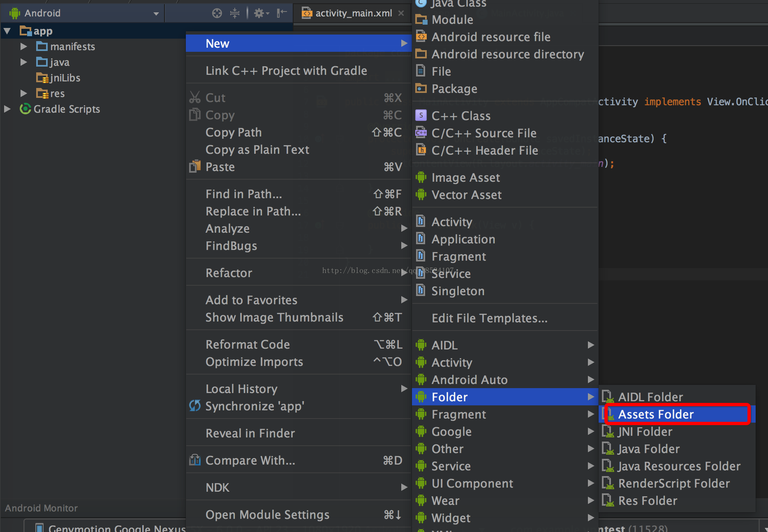Click the Application template icon
This screenshot has height=532, width=768.
421,239
